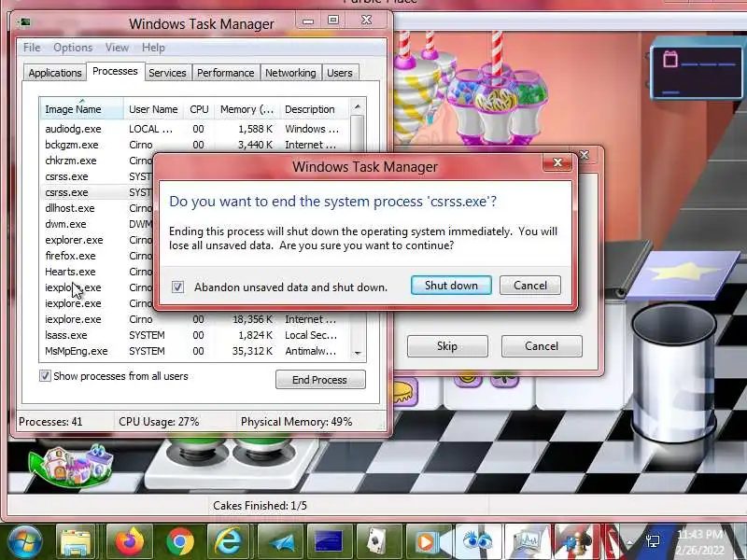747x560 pixels.
Task: Maximize the Windows Task Manager window
Action: click(x=333, y=20)
